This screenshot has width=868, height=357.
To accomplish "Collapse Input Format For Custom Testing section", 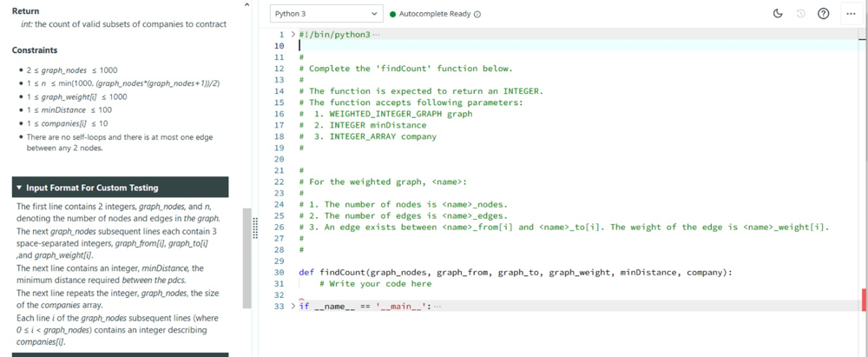I will [x=20, y=188].
